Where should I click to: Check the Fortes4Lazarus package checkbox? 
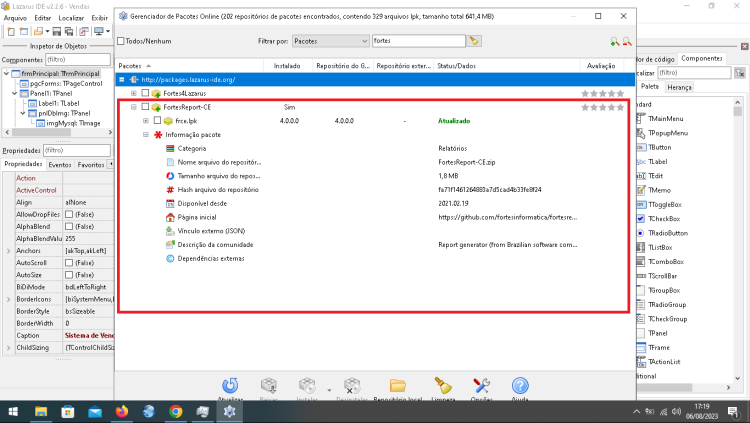click(x=145, y=93)
